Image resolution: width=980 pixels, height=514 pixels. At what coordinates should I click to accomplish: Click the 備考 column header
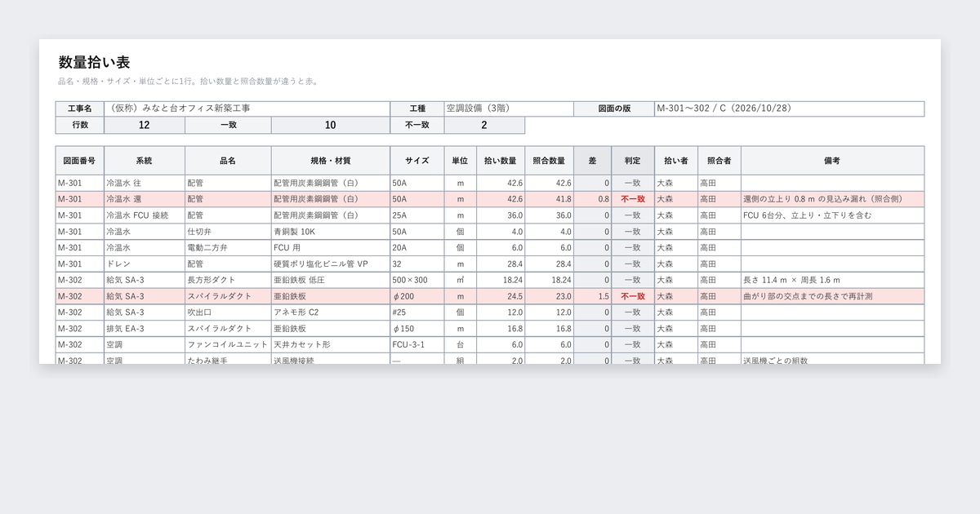click(x=833, y=161)
